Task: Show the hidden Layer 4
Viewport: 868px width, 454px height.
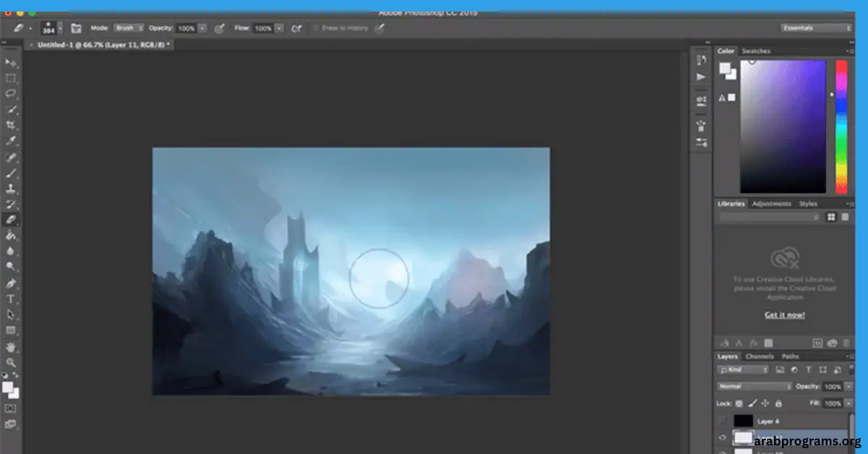Action: (x=722, y=421)
